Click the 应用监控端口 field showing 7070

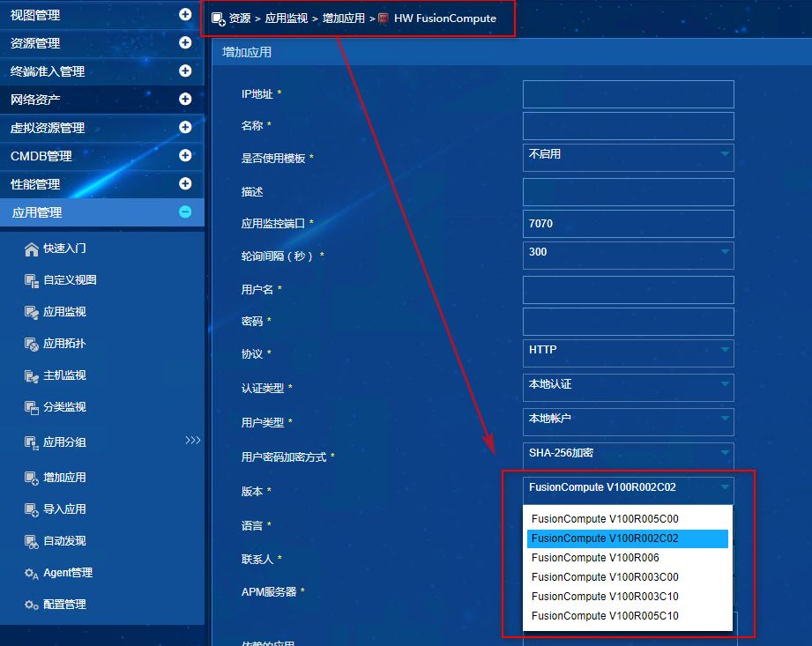628,224
